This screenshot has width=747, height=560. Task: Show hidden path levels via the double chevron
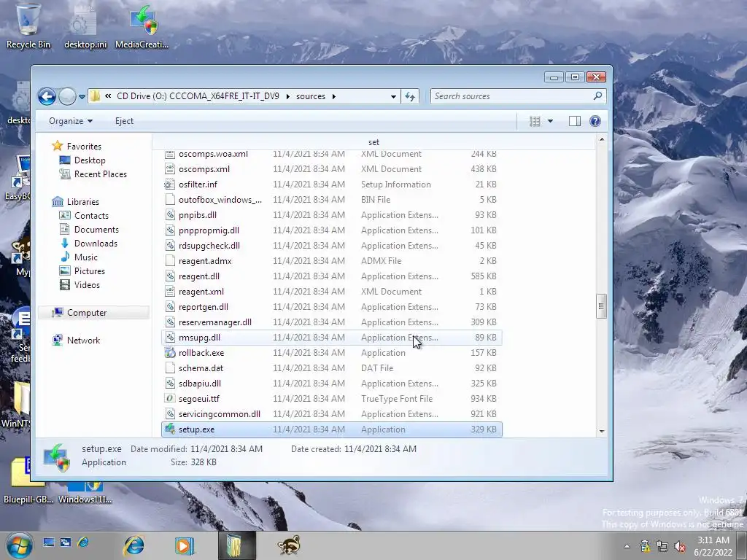pos(108,96)
